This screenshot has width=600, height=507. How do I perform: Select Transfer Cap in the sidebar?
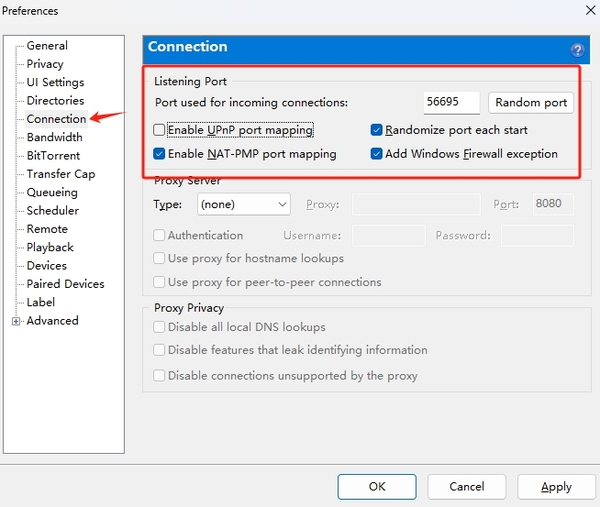(60, 174)
